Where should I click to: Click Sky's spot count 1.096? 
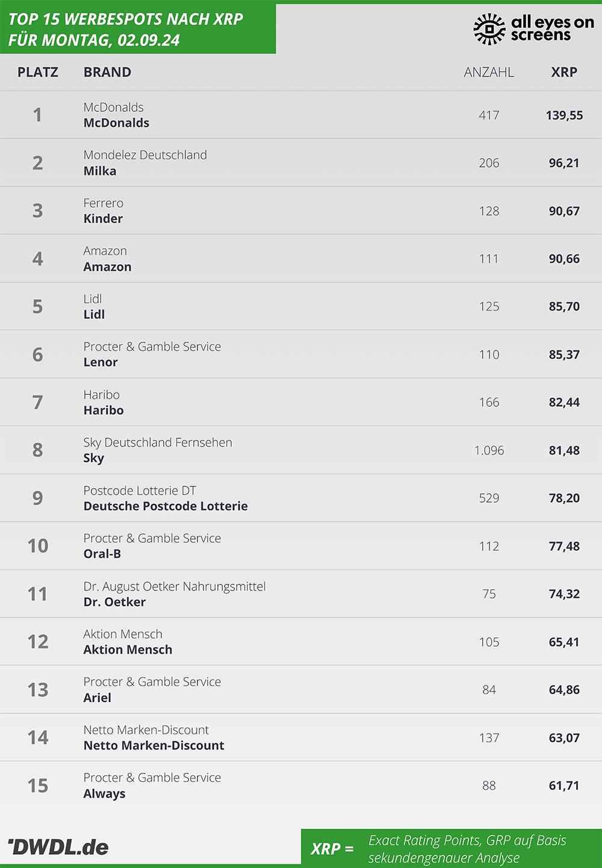[x=489, y=450]
